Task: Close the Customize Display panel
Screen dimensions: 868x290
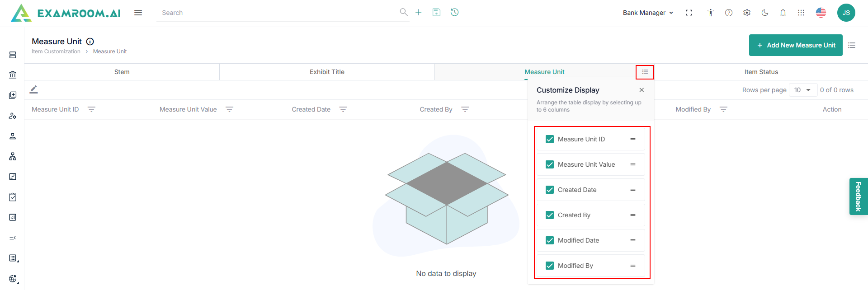Action: tap(642, 90)
